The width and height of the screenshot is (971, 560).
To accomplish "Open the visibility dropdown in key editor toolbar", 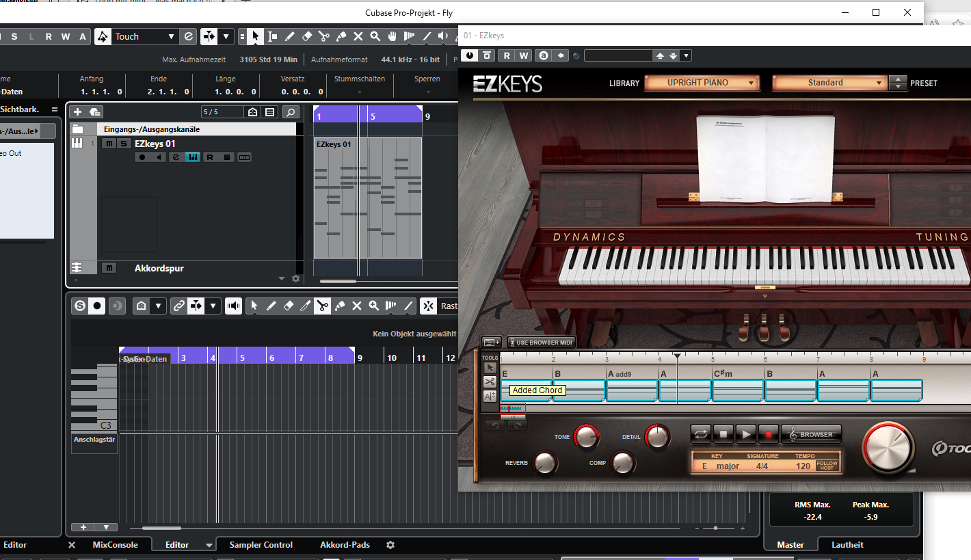I will click(158, 306).
